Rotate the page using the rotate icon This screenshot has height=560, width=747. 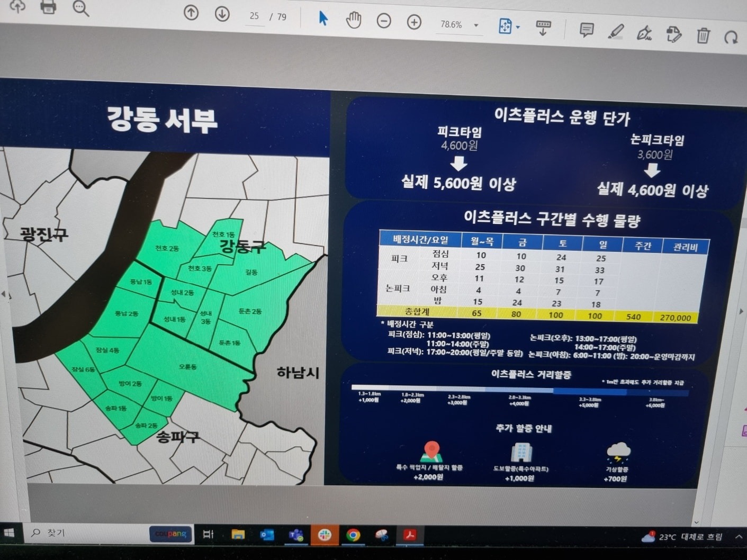click(x=731, y=37)
